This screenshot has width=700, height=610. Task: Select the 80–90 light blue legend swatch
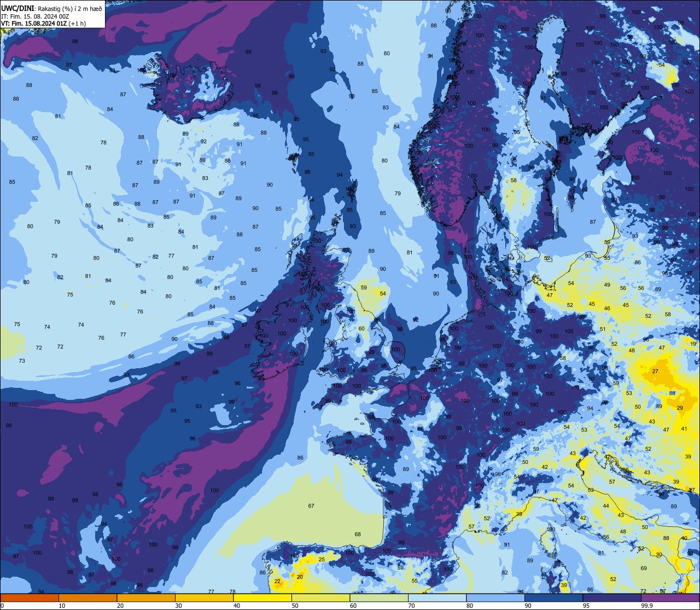pos(495,597)
